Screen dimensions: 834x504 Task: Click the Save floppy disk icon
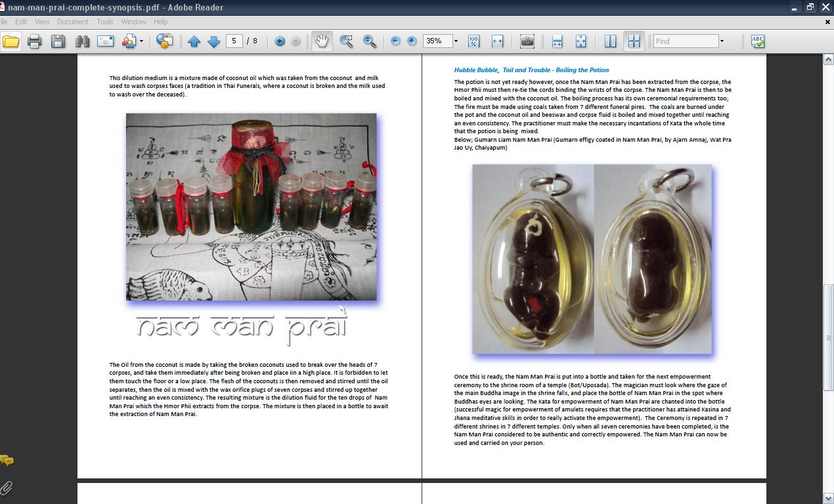pyautogui.click(x=58, y=41)
